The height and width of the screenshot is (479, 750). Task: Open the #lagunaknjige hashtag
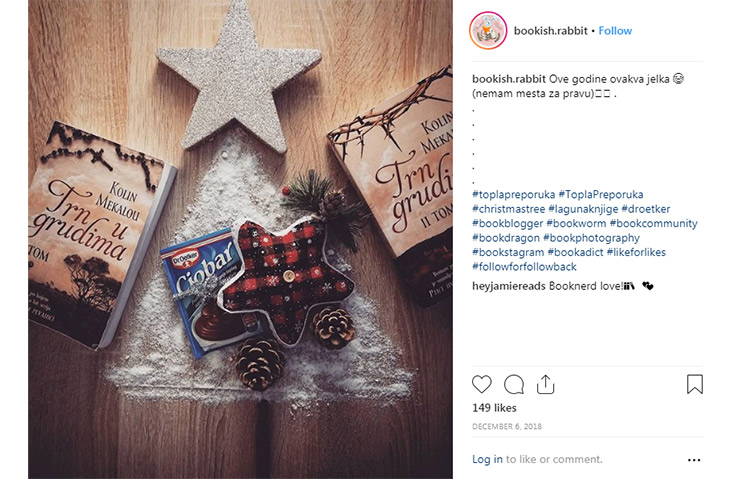point(583,209)
